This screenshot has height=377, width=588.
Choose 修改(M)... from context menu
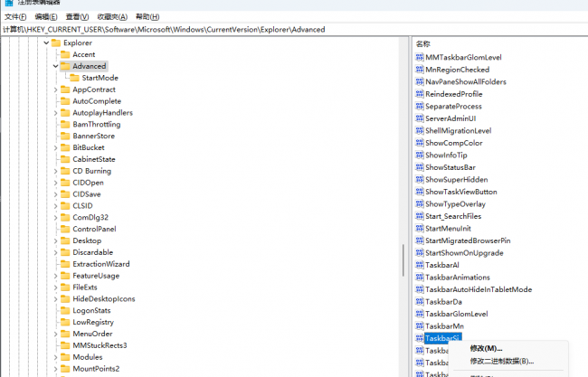tap(487, 348)
